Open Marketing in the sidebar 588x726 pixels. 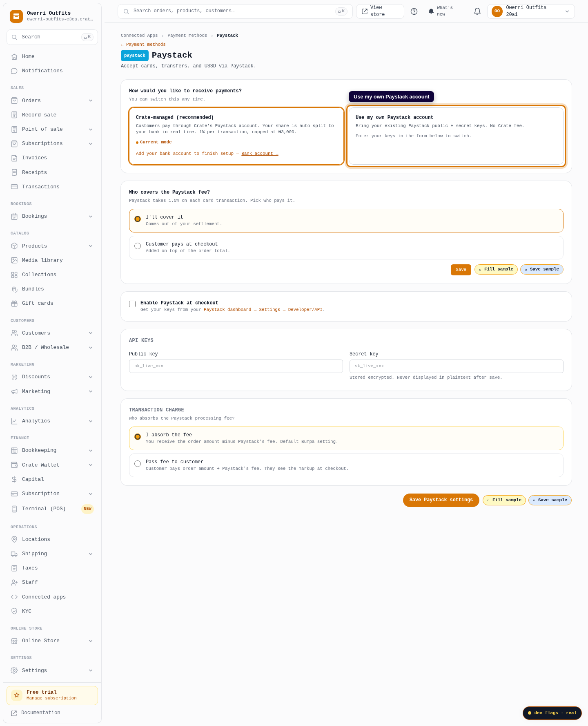pos(52,391)
